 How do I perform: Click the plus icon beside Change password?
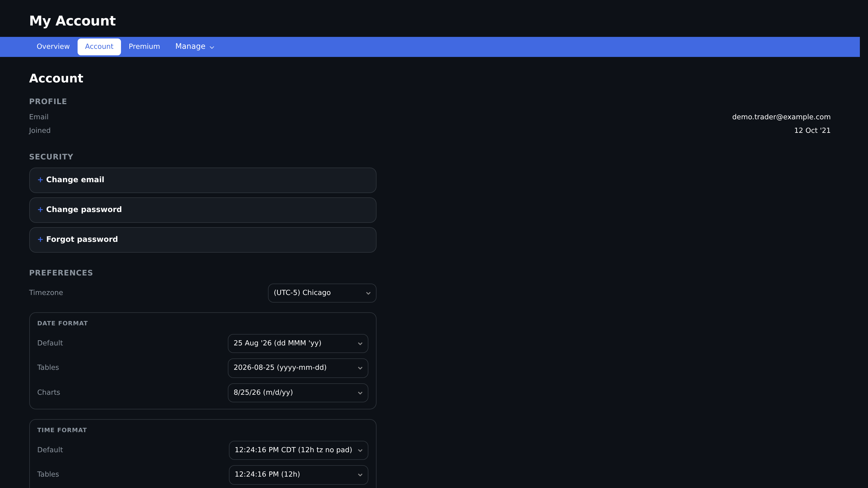(x=40, y=210)
